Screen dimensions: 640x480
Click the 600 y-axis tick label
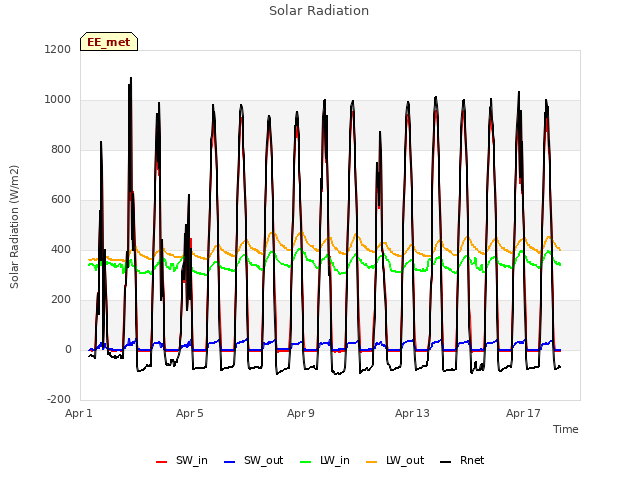(61, 200)
